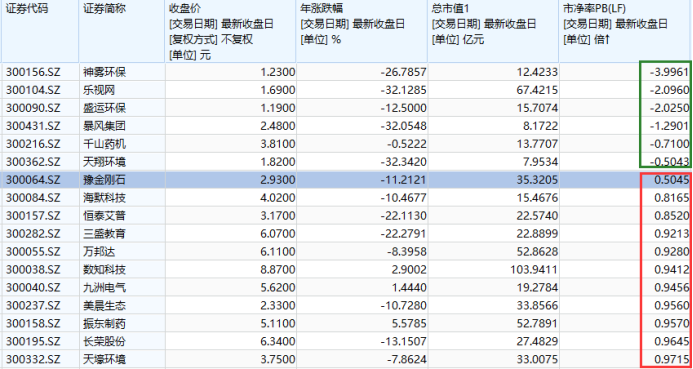Click the 千山药机 stock name
This screenshot has width=693, height=369.
(x=105, y=144)
